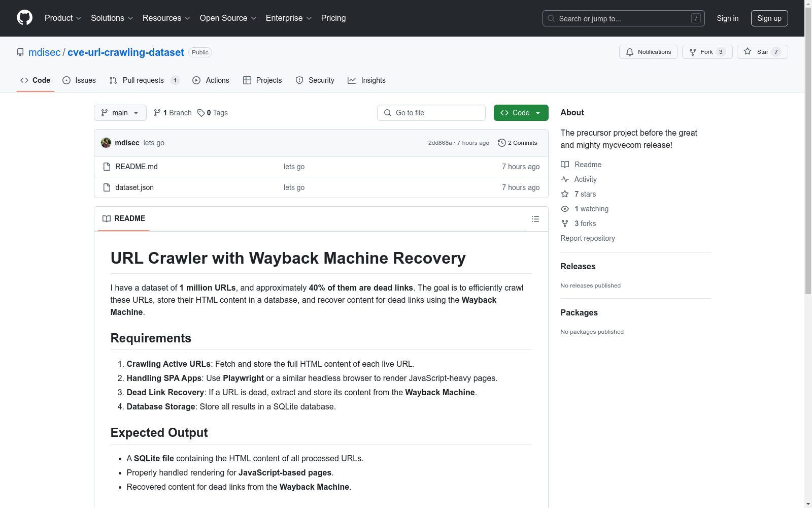Click the book icon beside README heading
The width and height of the screenshot is (812, 508).
point(107,218)
